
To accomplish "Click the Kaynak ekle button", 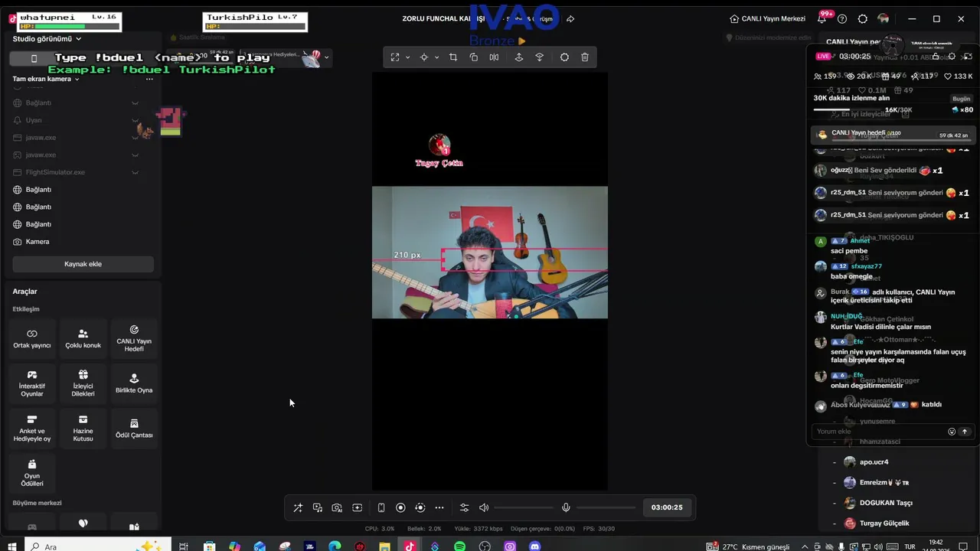I will 83,264.
